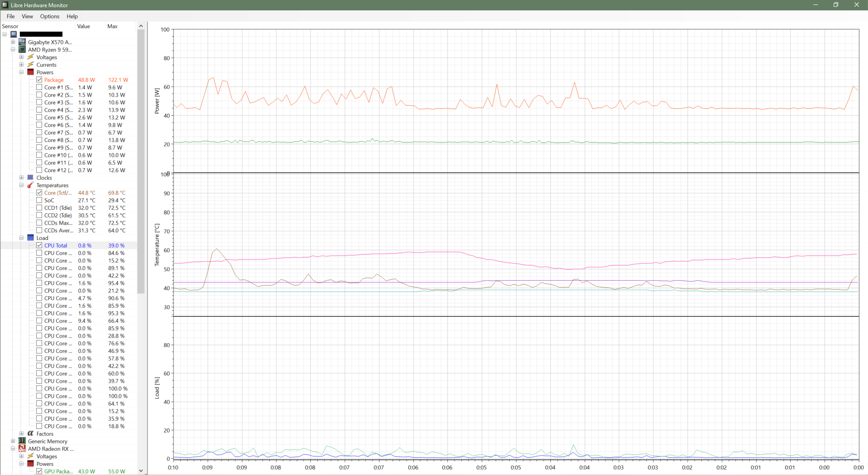Click the blue Load icon
The width and height of the screenshot is (868, 475).
point(30,238)
